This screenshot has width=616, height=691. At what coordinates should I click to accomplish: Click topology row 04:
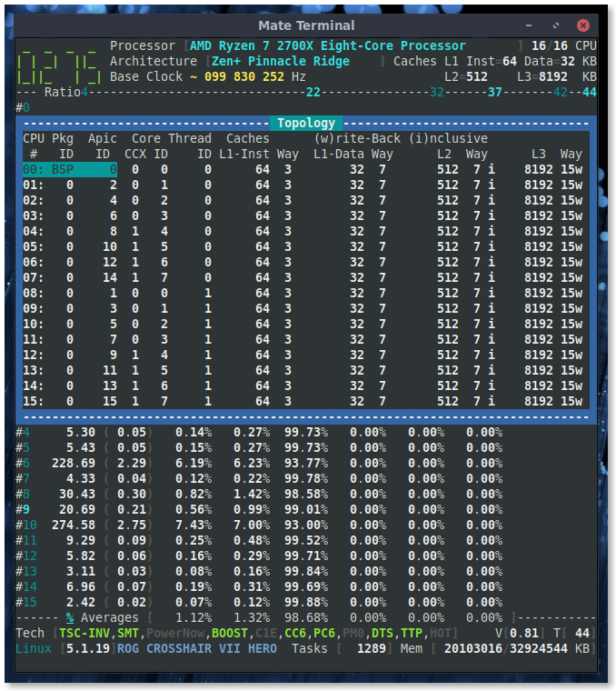tap(303, 231)
